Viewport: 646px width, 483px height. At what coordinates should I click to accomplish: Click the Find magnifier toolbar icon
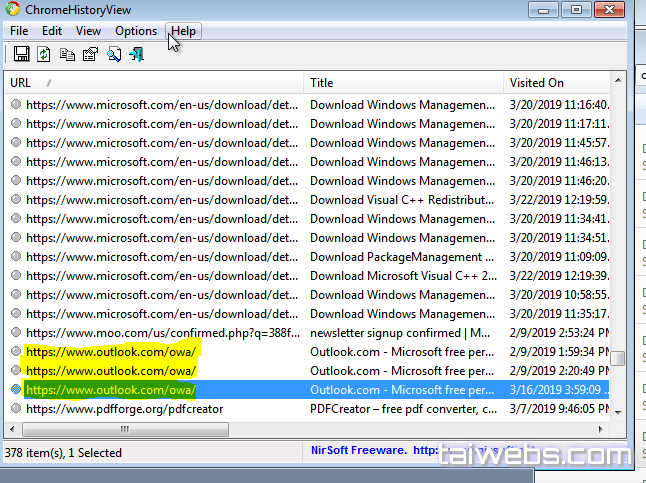(113, 54)
